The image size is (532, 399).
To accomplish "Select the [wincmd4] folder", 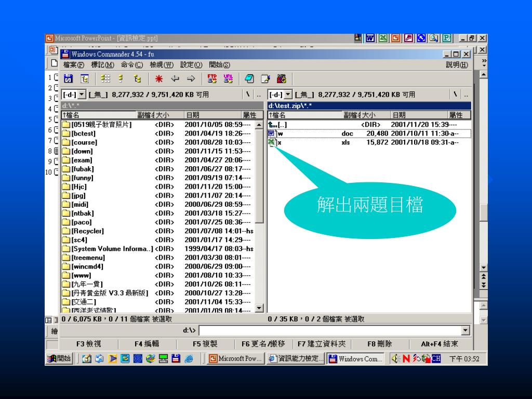I will [158, 267].
